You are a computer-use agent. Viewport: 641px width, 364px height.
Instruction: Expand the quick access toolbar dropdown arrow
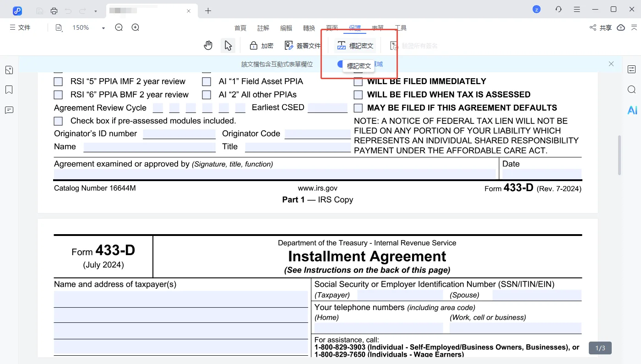[x=95, y=11]
